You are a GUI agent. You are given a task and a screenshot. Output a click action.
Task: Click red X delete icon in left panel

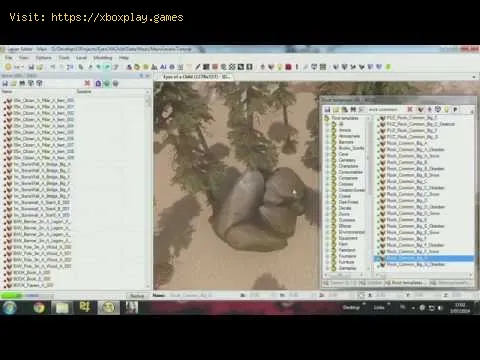pyautogui.click(x=87, y=83)
